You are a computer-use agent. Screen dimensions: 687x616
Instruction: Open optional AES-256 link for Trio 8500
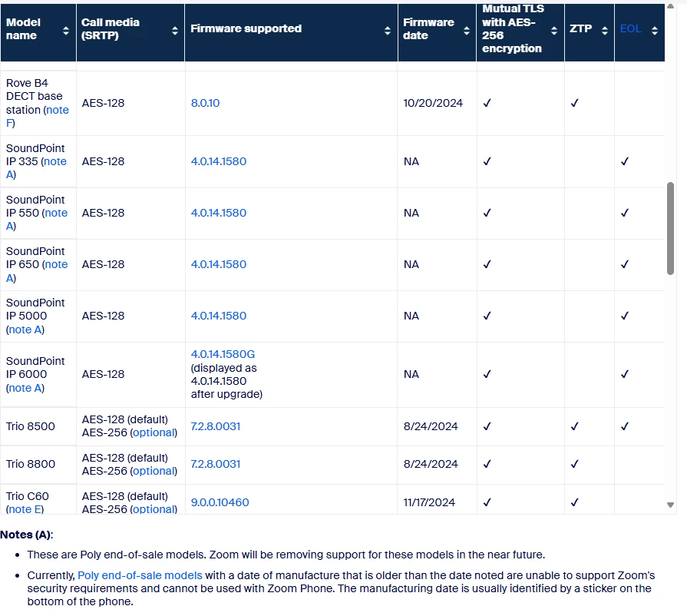[x=154, y=432]
